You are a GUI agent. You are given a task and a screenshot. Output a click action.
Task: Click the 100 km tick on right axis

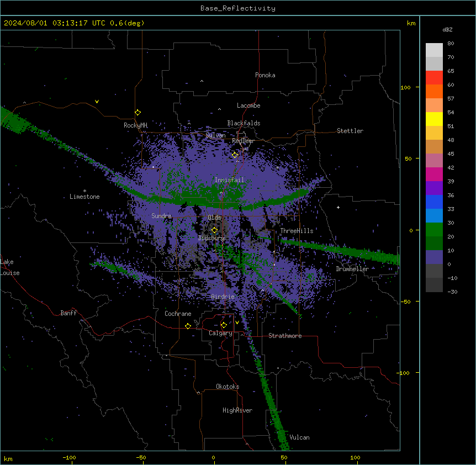coord(405,87)
